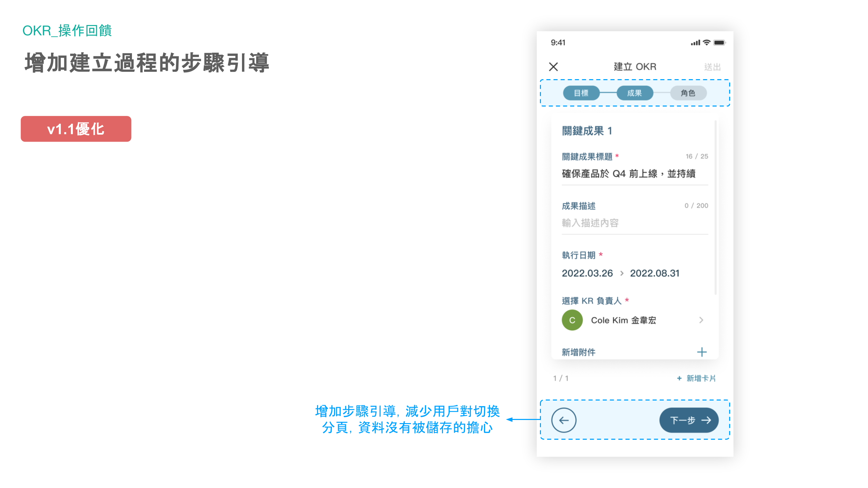Click the 1 / 1 card page indicator

pos(561,378)
